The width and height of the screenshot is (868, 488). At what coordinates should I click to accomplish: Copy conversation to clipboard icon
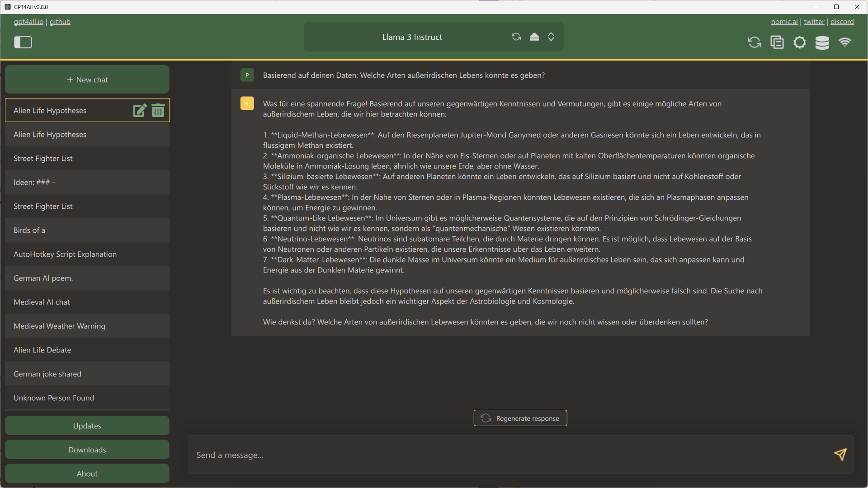[777, 42]
